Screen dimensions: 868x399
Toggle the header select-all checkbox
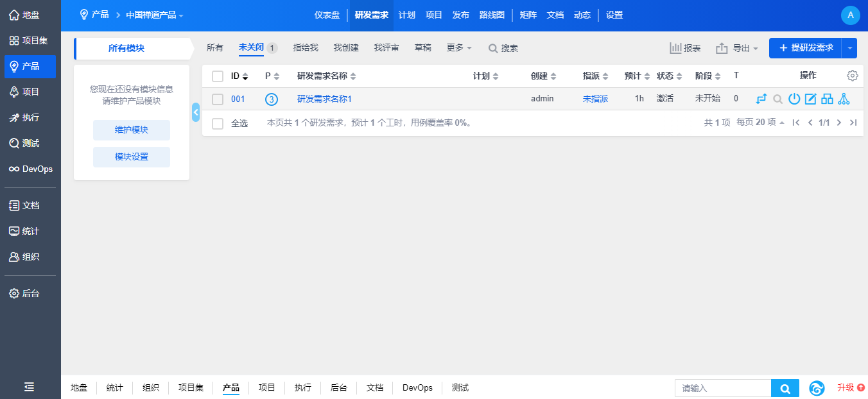pos(218,76)
